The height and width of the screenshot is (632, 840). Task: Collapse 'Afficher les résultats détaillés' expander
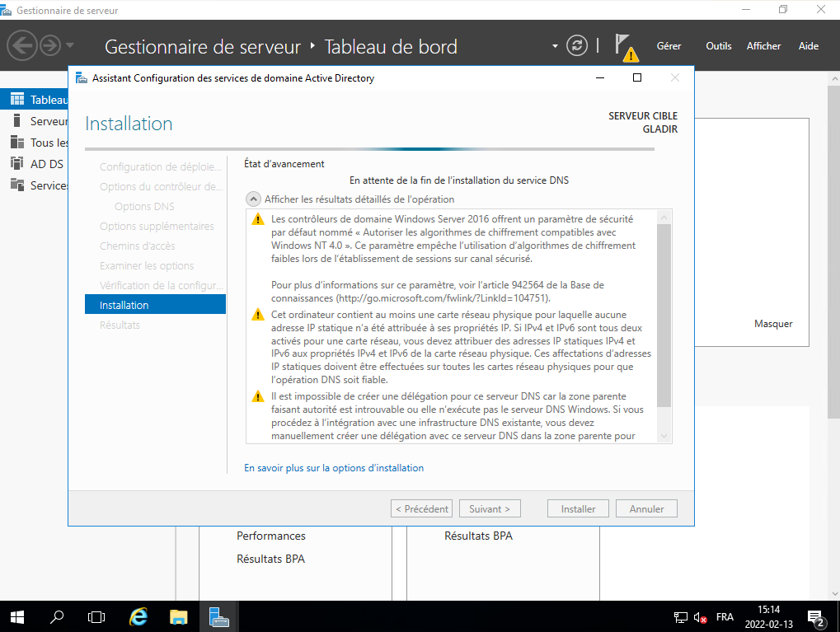coord(253,199)
